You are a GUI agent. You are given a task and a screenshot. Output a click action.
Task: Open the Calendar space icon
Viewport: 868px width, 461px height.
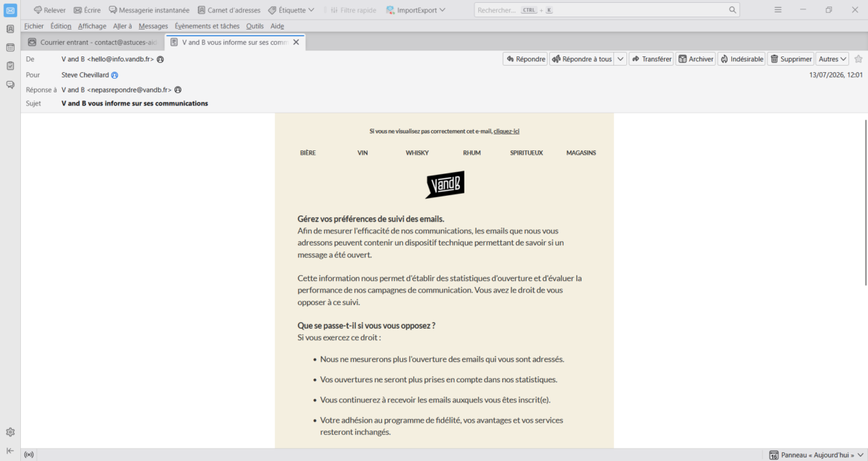(10, 48)
